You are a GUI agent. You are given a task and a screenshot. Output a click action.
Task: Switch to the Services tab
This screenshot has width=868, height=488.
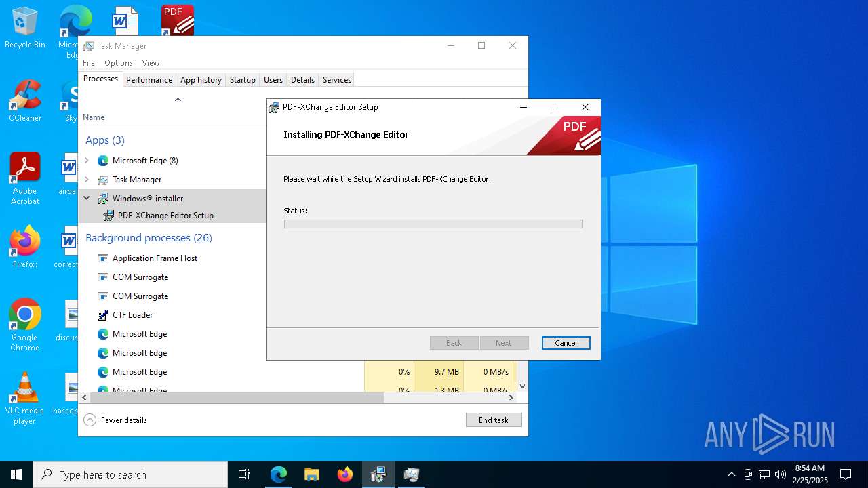[x=337, y=80]
